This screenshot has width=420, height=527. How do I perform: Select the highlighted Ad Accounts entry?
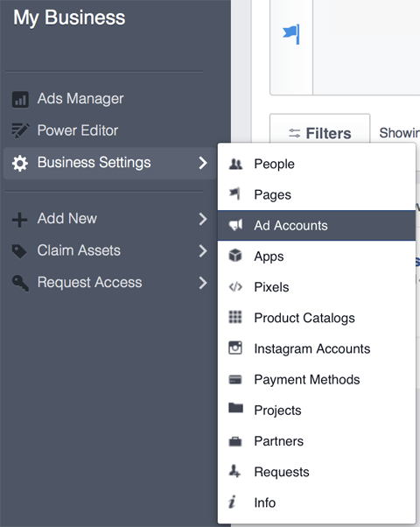point(317,226)
